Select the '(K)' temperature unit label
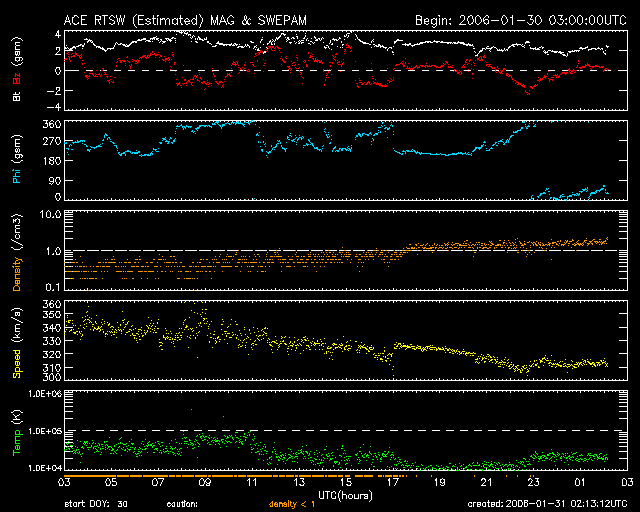 click(x=17, y=416)
